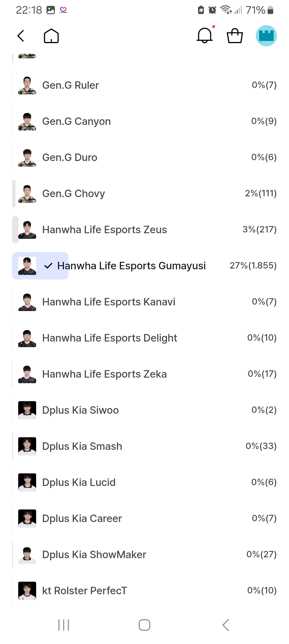Image resolution: width=289 pixels, height=644 pixels.
Task: Tap Android recent apps button
Action: click(64, 625)
